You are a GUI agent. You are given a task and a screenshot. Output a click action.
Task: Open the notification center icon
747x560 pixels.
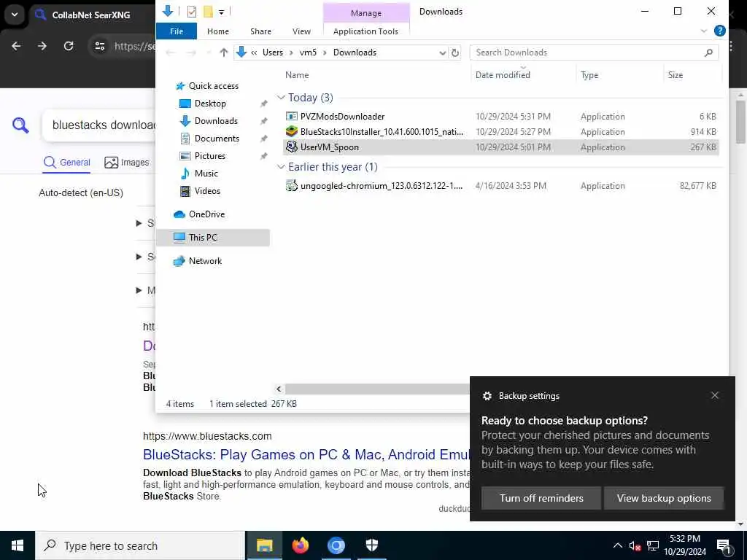pos(724,547)
